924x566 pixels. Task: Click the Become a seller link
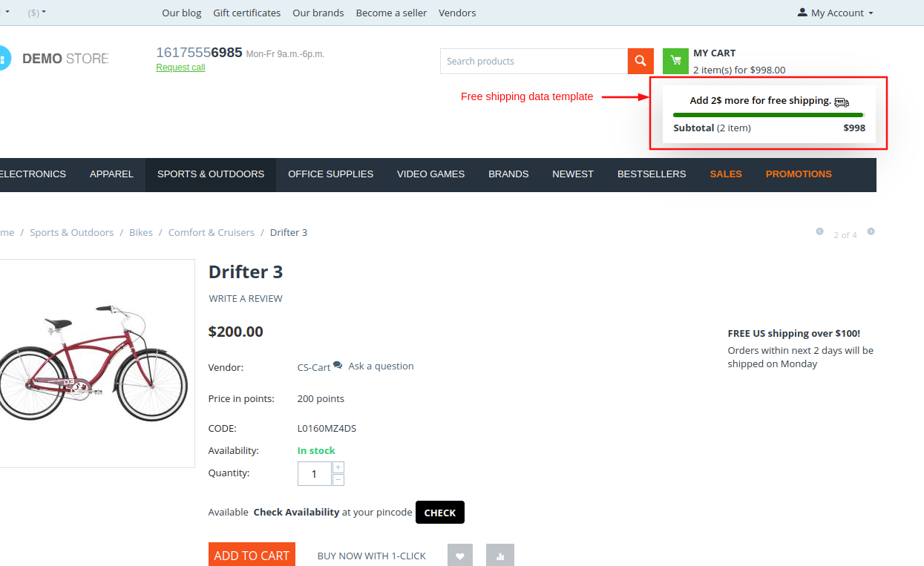pos(392,13)
